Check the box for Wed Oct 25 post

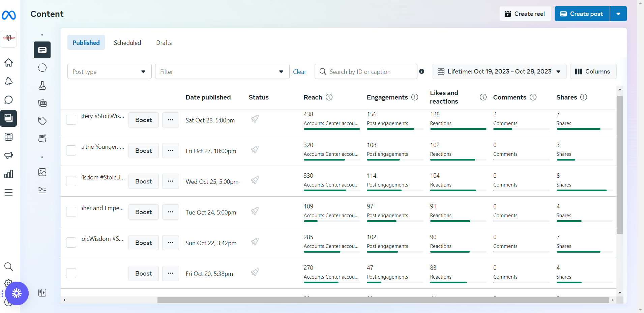71,181
